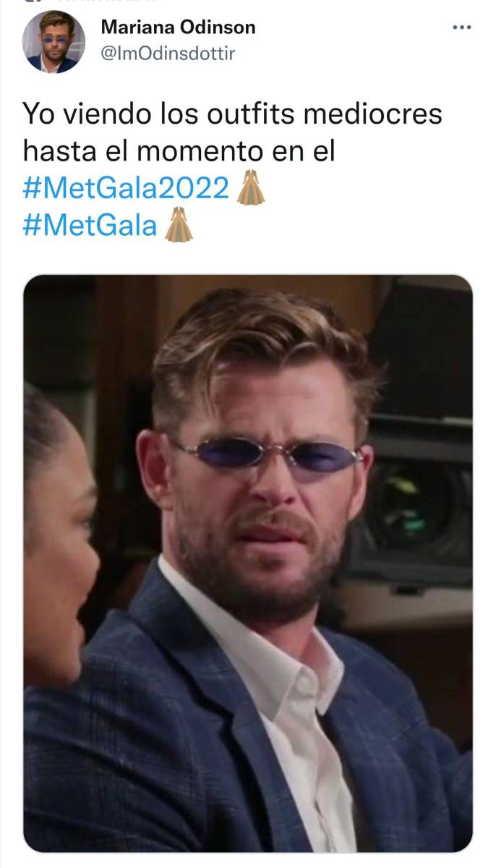Click the word "Yo" starting the tweet
This screenshot has height=868, width=496.
pos(37,115)
